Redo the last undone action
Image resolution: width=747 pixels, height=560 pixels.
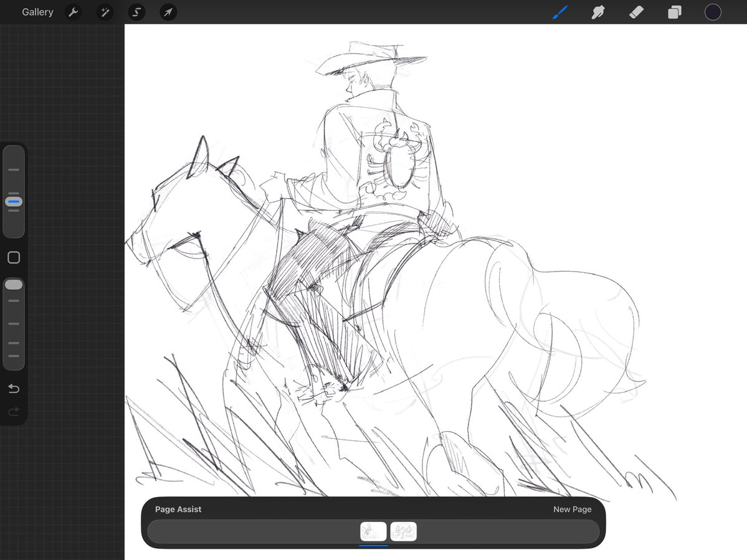(14, 411)
